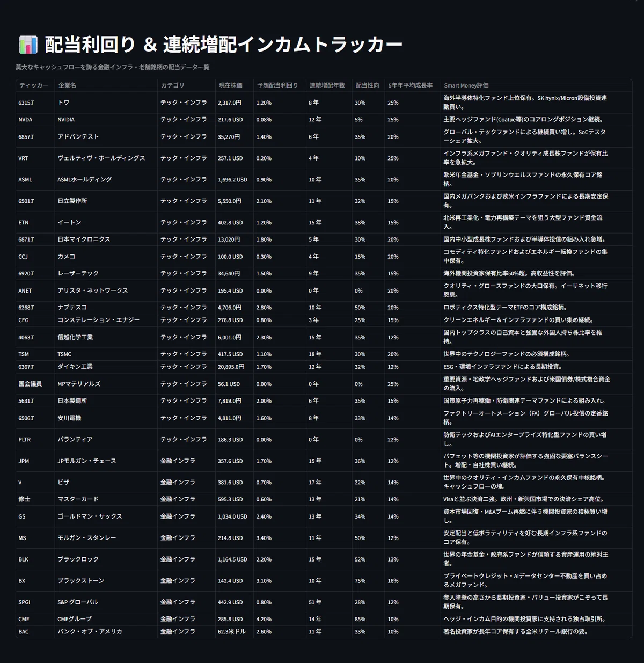Click TSMC's Smart Money評価 comment cell

click(x=536, y=354)
